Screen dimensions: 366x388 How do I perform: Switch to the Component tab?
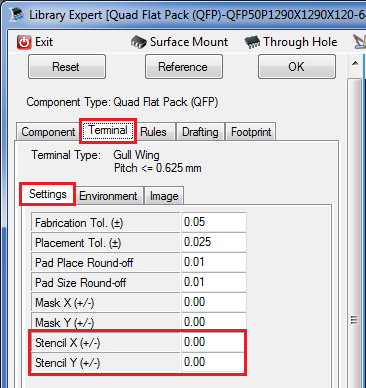coord(49,132)
